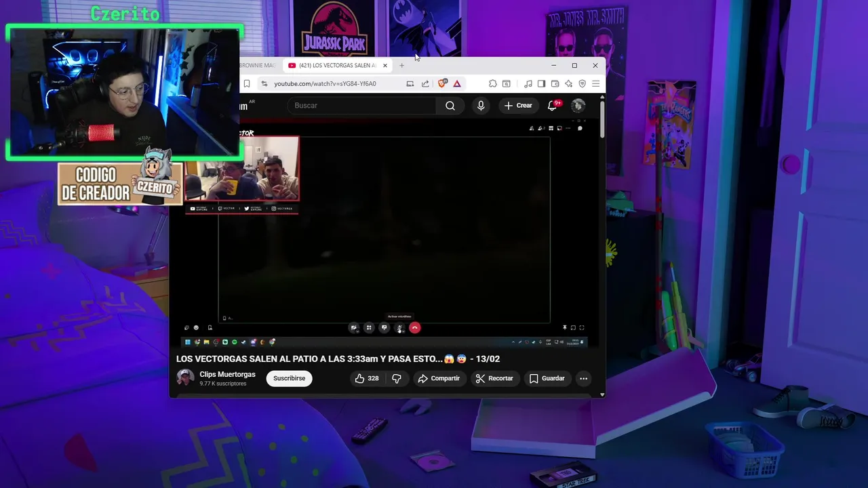
Task: Open the Brave Wallet icon
Action: point(555,84)
